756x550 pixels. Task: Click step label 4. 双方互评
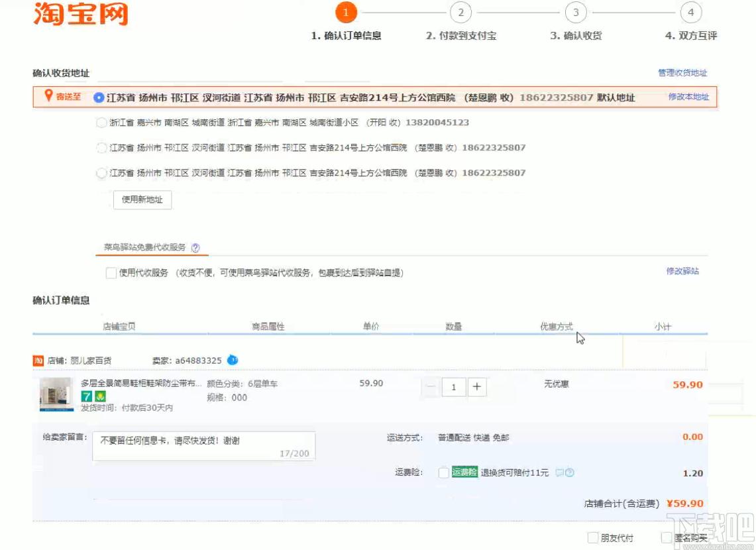click(x=691, y=36)
